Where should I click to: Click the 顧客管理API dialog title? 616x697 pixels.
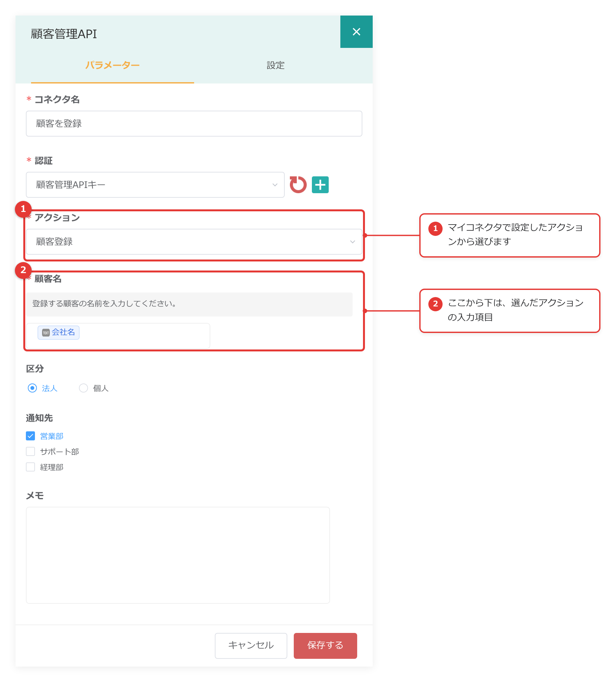64,34
